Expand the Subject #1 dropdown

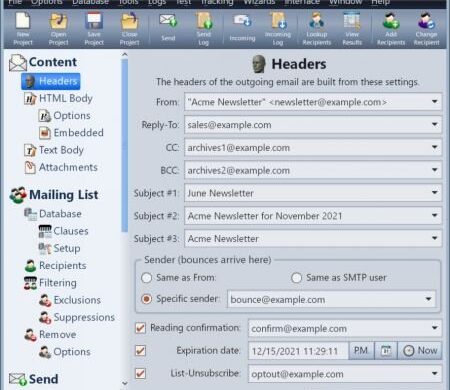click(434, 192)
